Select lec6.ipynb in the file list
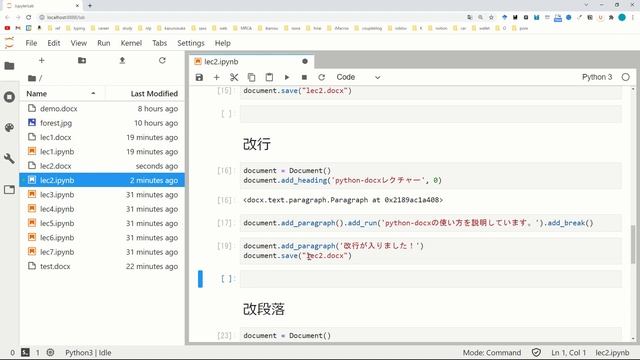This screenshot has height=360, width=640. [102, 238]
